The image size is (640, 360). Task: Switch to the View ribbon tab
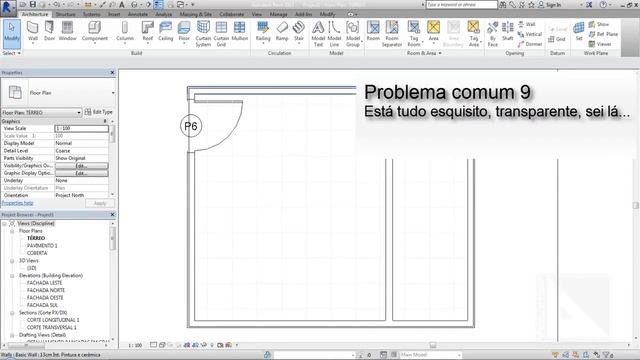click(x=257, y=14)
